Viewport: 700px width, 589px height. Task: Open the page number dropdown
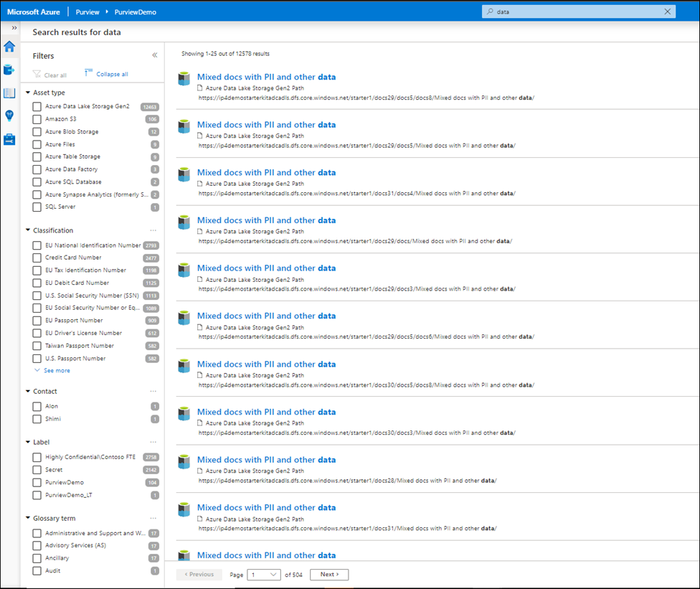[265, 575]
